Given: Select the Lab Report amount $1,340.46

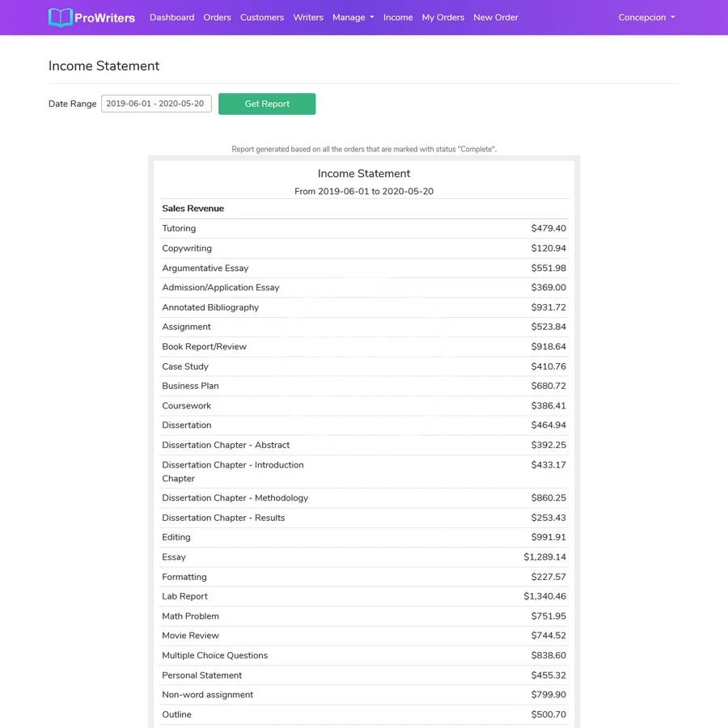Looking at the screenshot, I should [544, 596].
